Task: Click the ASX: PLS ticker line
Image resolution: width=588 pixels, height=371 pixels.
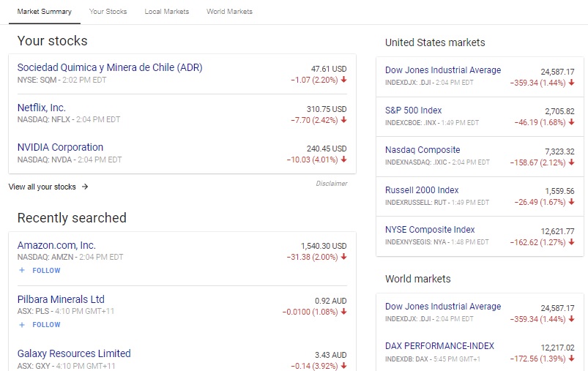Action: (66, 311)
